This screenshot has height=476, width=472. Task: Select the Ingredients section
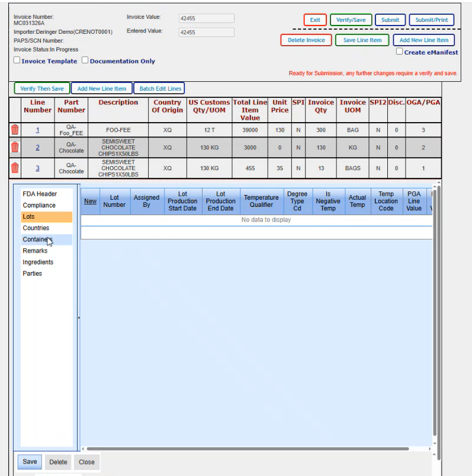(x=38, y=262)
